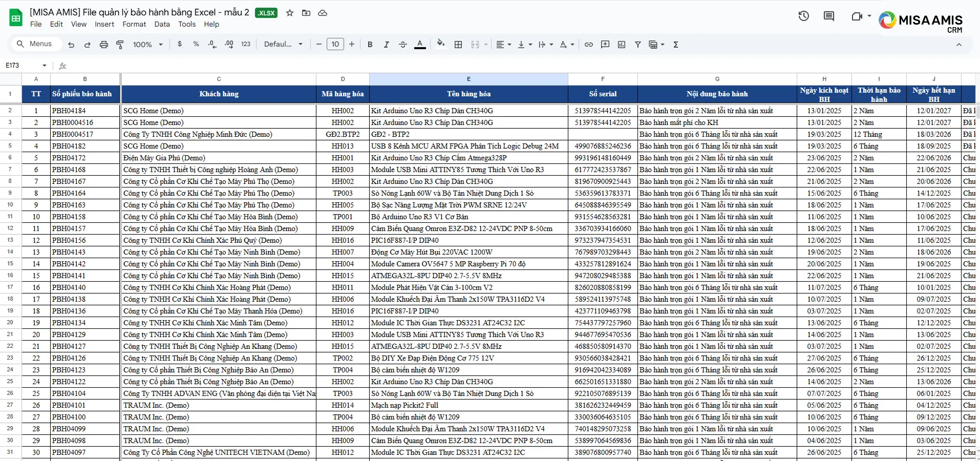Click serial cell 499076885246236
Screen dimensions: 980x461
point(603,146)
